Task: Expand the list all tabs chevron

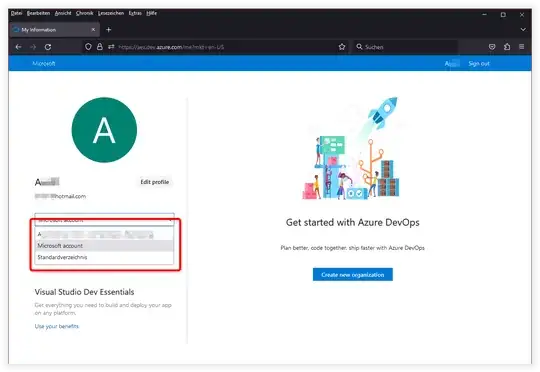Action: (x=523, y=30)
